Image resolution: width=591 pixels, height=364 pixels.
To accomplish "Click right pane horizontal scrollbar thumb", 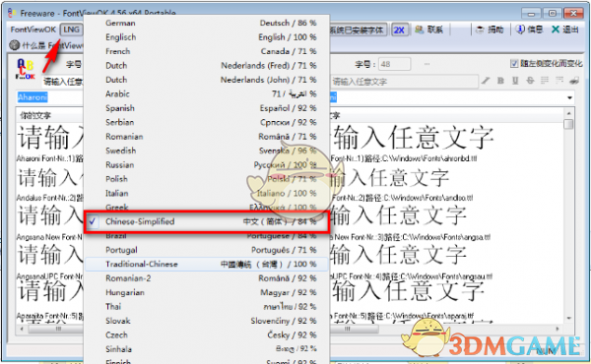I will [x=354, y=329].
